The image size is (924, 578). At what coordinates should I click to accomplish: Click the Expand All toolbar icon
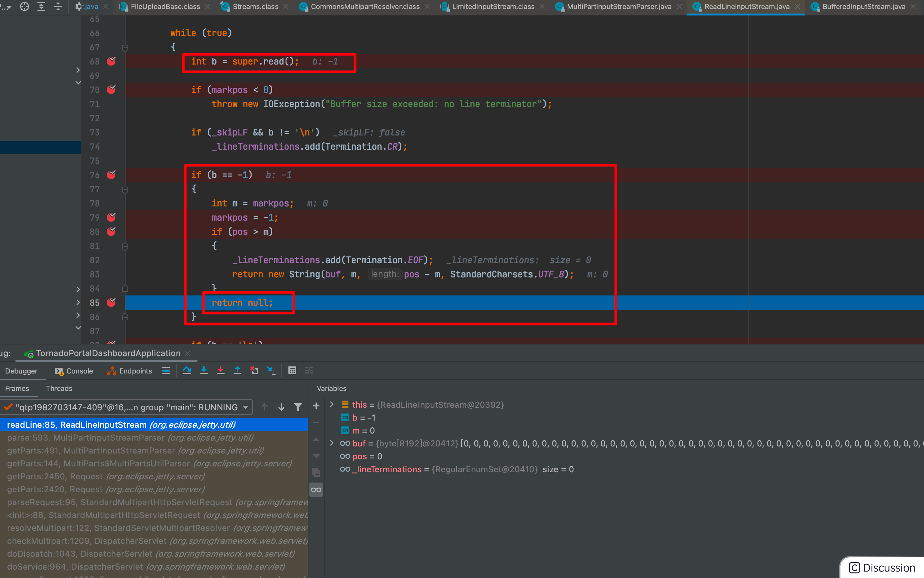point(41,6)
